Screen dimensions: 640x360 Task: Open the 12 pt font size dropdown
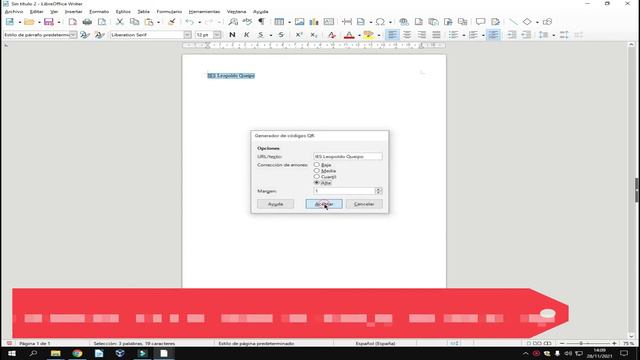217,35
